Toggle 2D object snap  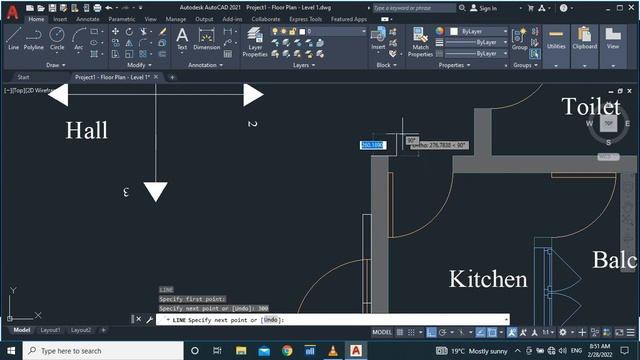coord(492,332)
